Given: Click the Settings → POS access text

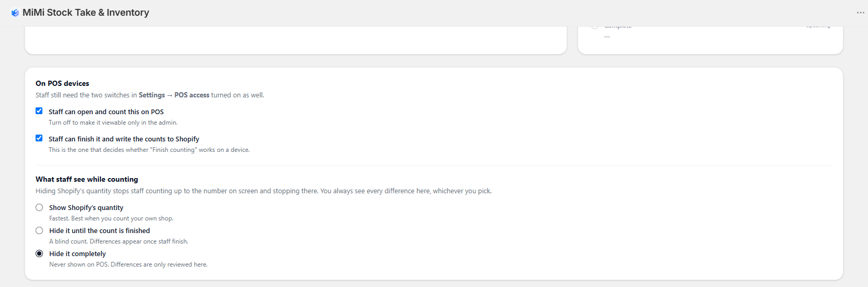Looking at the screenshot, I should [x=174, y=95].
